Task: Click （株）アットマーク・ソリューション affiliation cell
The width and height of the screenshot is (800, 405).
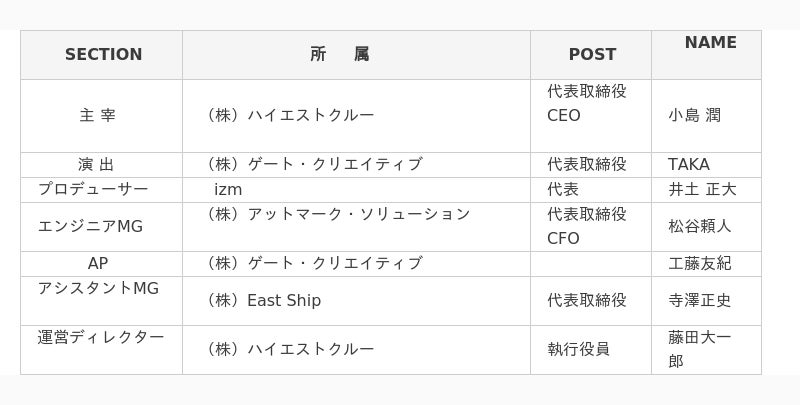Action: (336, 214)
